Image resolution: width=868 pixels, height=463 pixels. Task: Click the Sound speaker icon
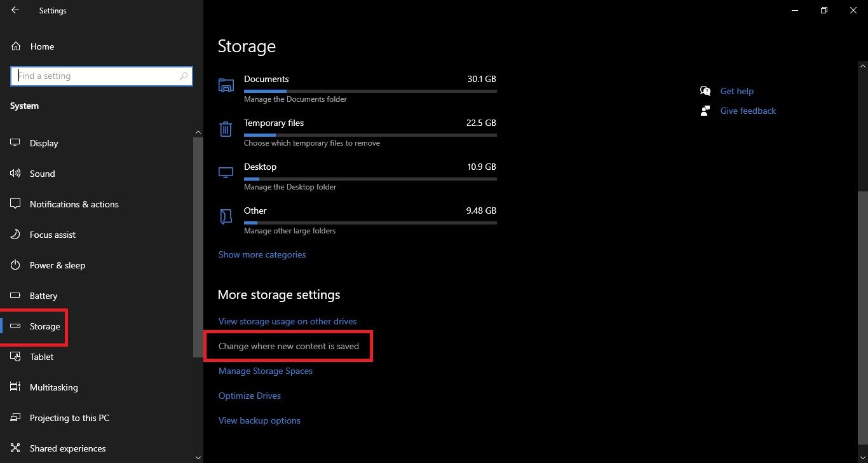[15, 174]
